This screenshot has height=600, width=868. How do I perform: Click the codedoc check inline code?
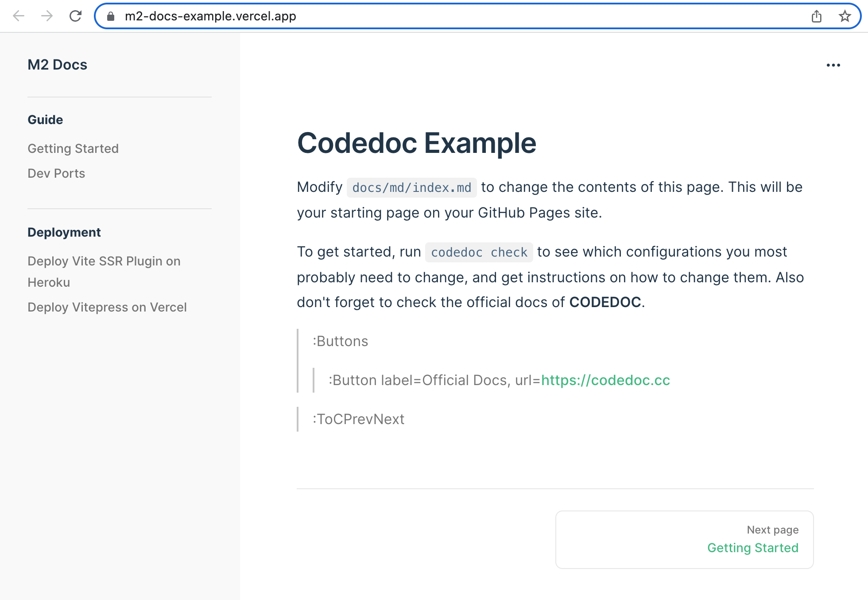(x=479, y=253)
